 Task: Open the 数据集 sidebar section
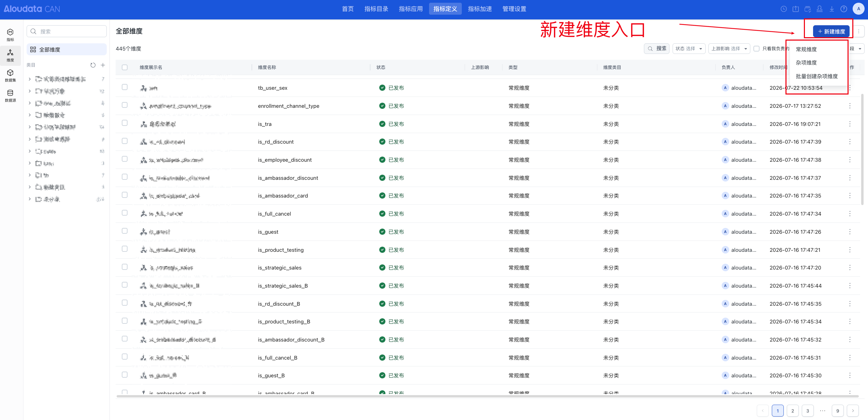pyautogui.click(x=10, y=75)
